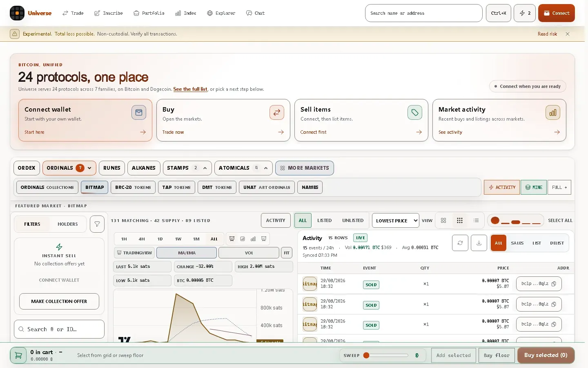Switch to BRC-20 Tokens tab
Screen dimensions: 588x368
[133, 187]
